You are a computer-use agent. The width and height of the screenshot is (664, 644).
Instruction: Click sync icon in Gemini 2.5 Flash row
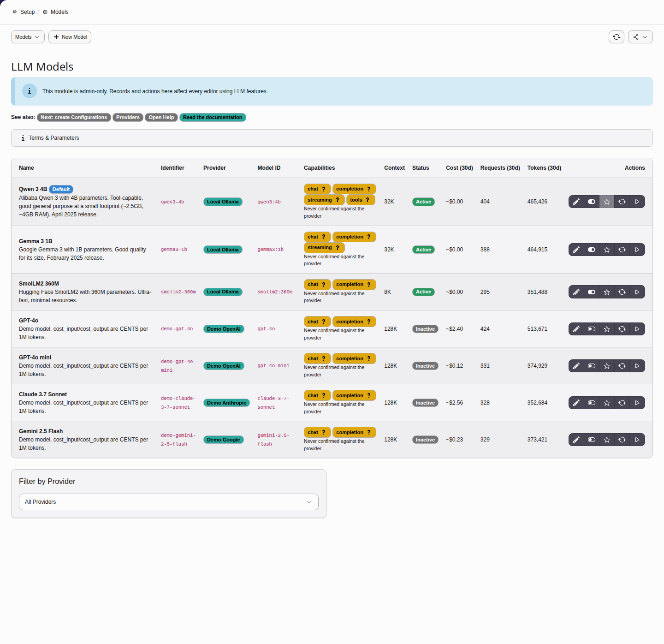click(x=622, y=440)
